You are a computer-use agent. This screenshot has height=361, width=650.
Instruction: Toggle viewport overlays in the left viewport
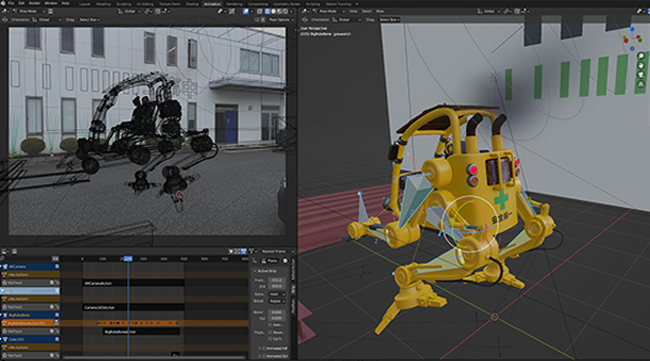pyautogui.click(x=246, y=11)
